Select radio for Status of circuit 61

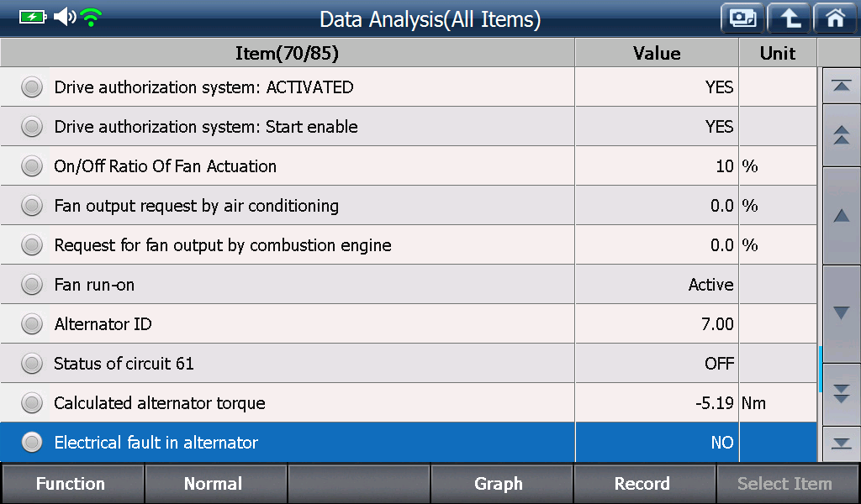(x=32, y=364)
